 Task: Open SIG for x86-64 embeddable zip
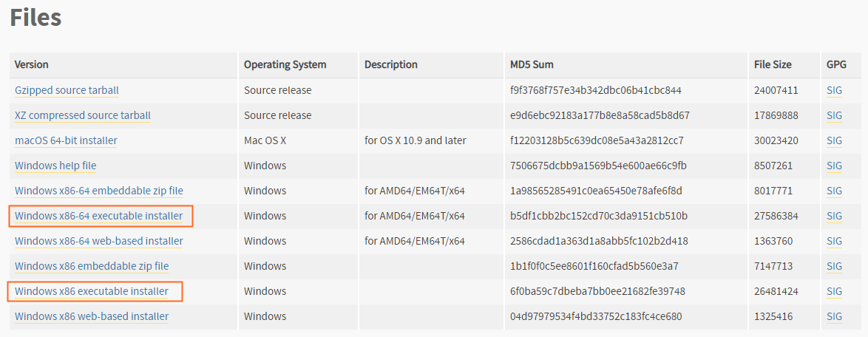834,191
